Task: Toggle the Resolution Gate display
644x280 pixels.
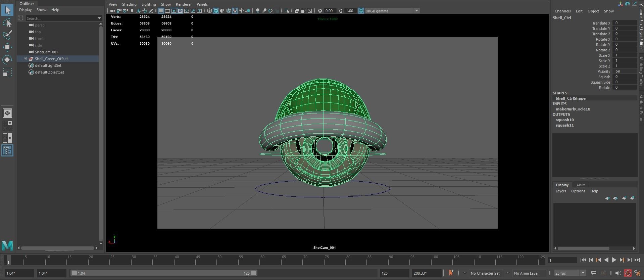Action: [x=174, y=11]
